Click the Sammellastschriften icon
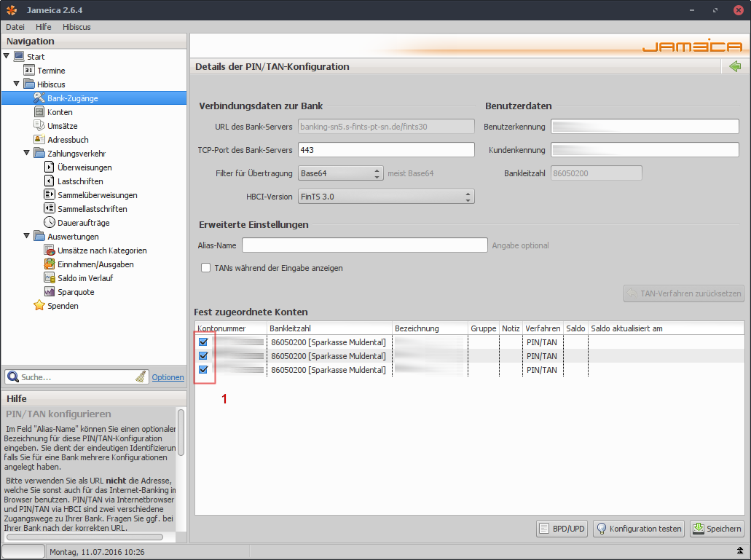Viewport: 751px width, 560px height. coord(50,209)
